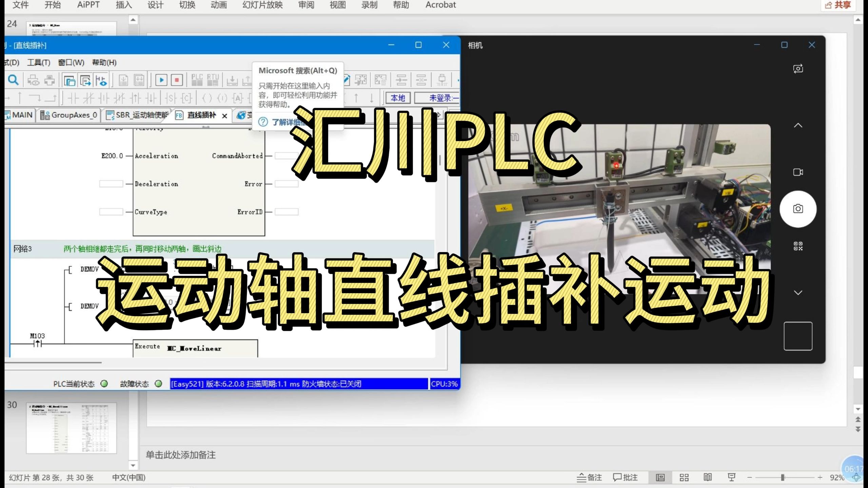Open 窗口(W) menu in PLC window
868x488 pixels.
point(71,63)
